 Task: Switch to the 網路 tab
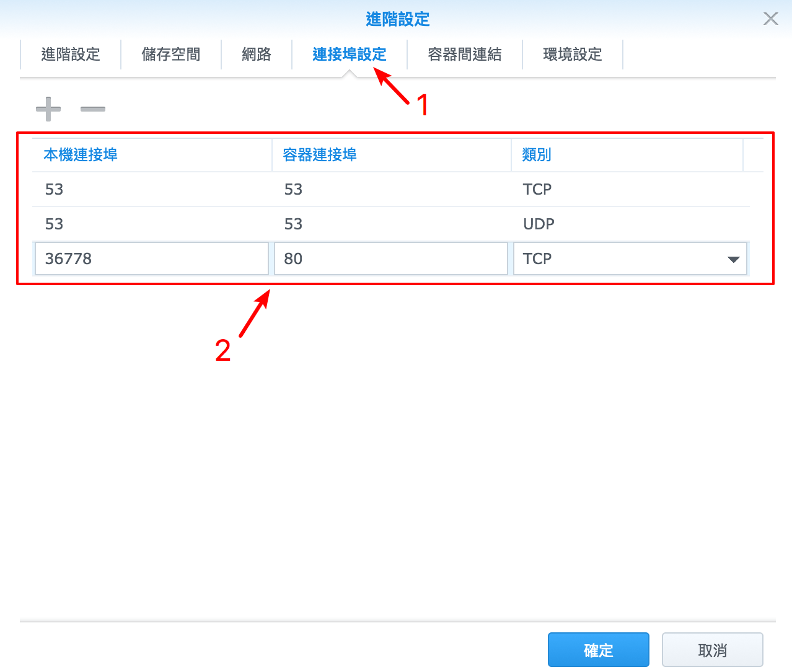(256, 55)
